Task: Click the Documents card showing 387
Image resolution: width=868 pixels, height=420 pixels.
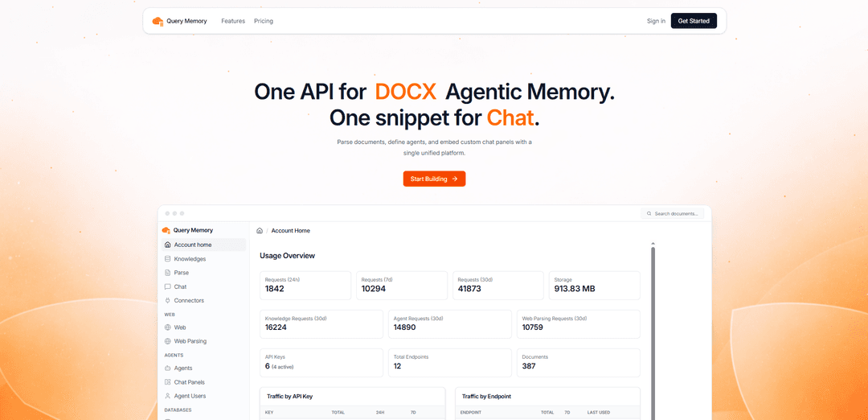Action: coord(579,363)
